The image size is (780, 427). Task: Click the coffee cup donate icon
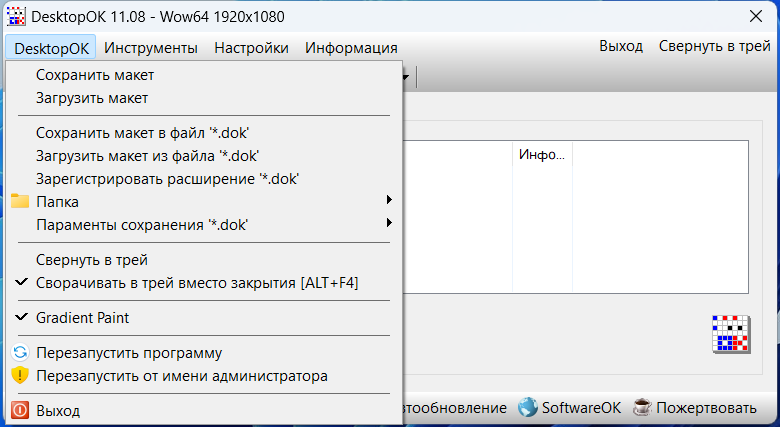[642, 408]
